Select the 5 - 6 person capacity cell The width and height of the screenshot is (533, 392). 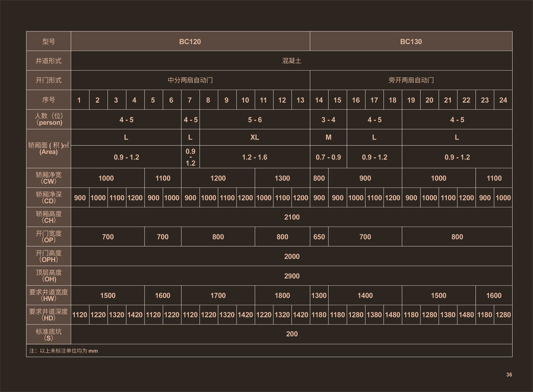[255, 120]
